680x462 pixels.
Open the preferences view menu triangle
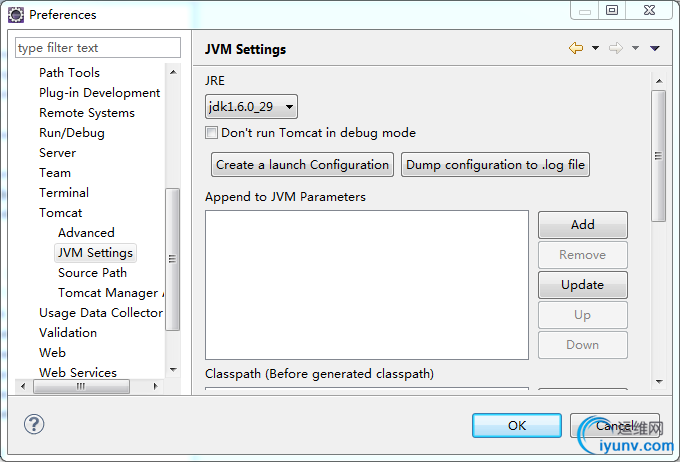(x=655, y=48)
